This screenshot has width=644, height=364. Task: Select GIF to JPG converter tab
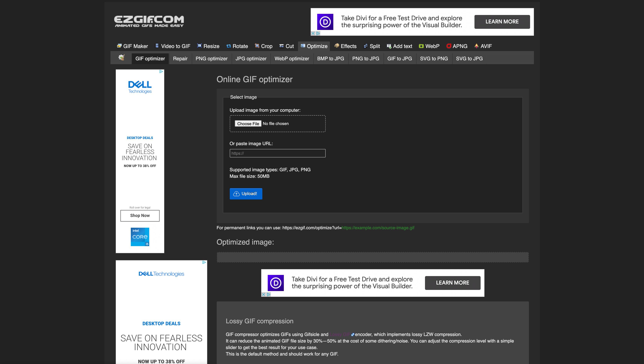tap(399, 58)
